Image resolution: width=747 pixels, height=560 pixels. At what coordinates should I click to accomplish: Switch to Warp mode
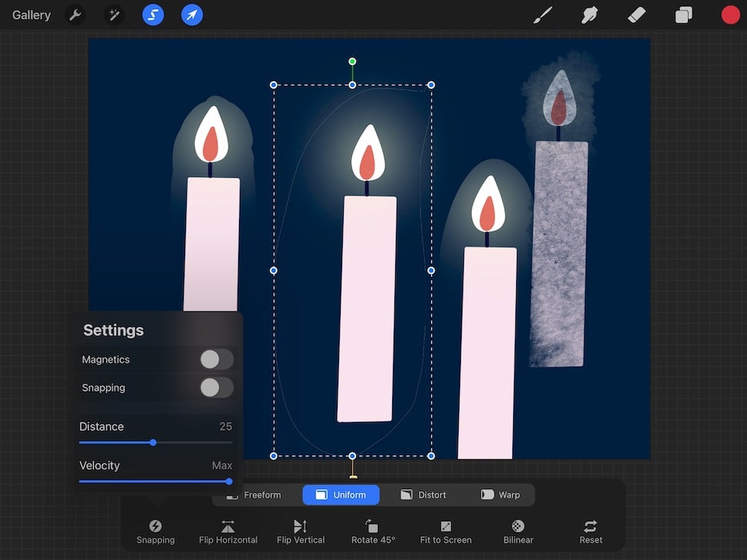502,494
